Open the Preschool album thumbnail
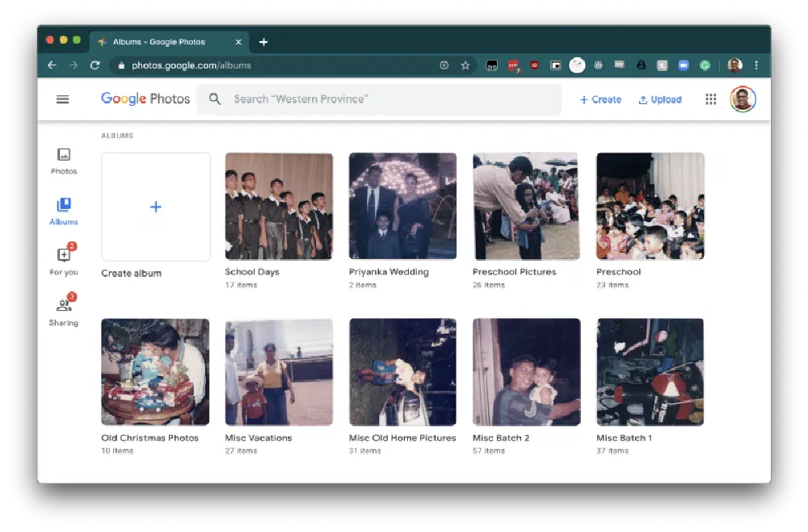The height and width of the screenshot is (532, 808). click(650, 206)
